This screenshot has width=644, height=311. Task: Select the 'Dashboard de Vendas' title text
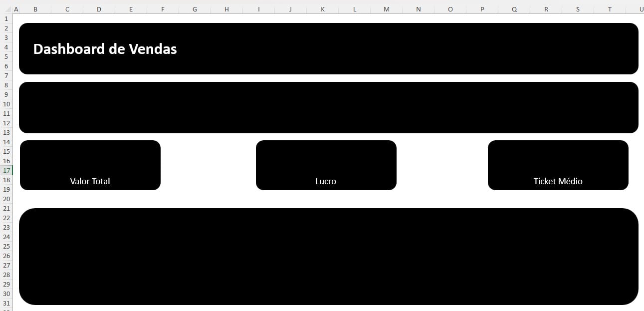[x=105, y=49]
